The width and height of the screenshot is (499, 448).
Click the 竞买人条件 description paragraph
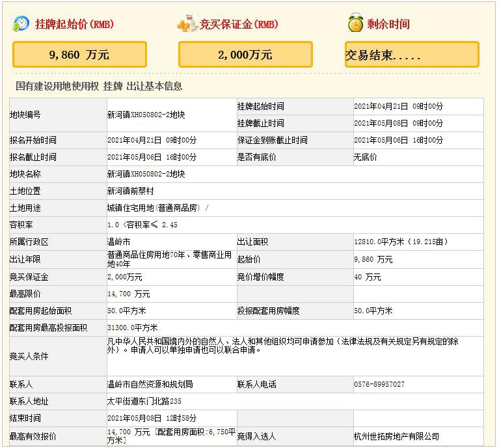282,346
